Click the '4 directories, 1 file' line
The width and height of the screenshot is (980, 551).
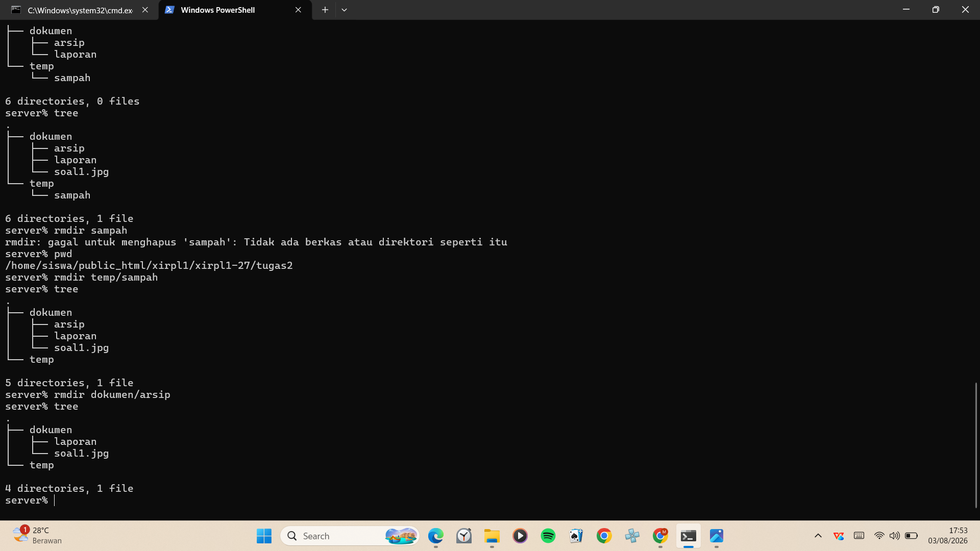click(69, 489)
